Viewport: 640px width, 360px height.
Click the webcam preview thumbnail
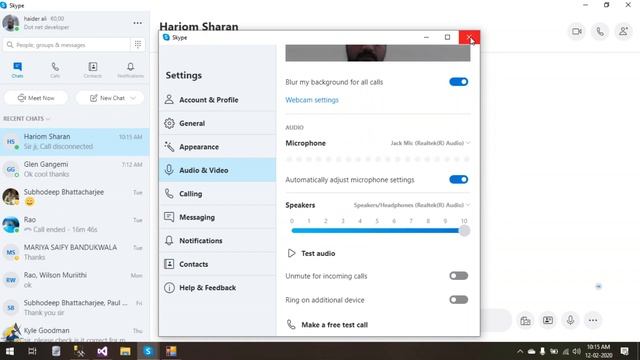[x=378, y=53]
